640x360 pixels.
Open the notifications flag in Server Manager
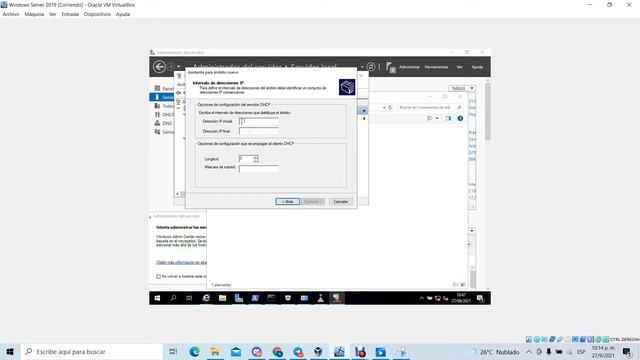point(390,67)
